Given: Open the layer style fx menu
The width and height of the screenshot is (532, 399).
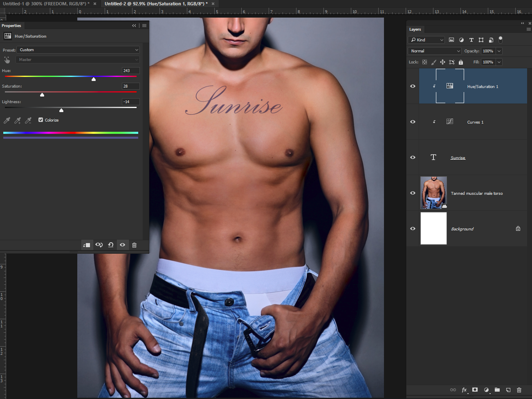Looking at the screenshot, I should coord(464,390).
